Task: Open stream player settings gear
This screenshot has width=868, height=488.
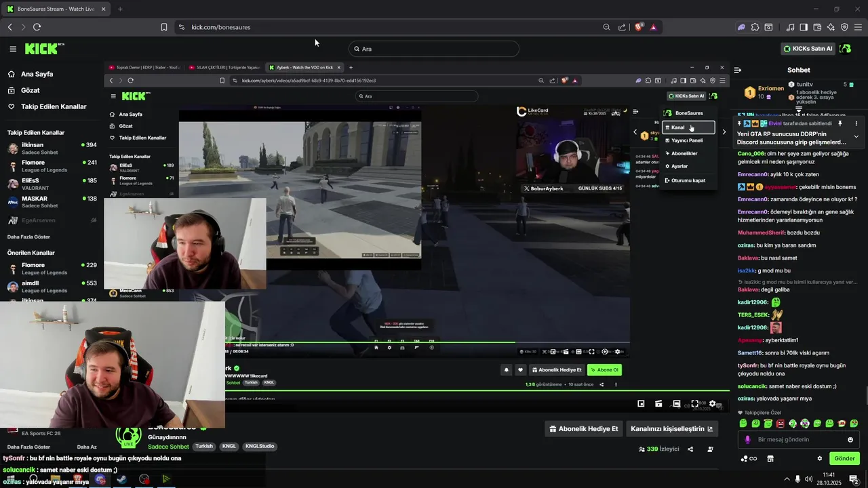Action: (712, 404)
